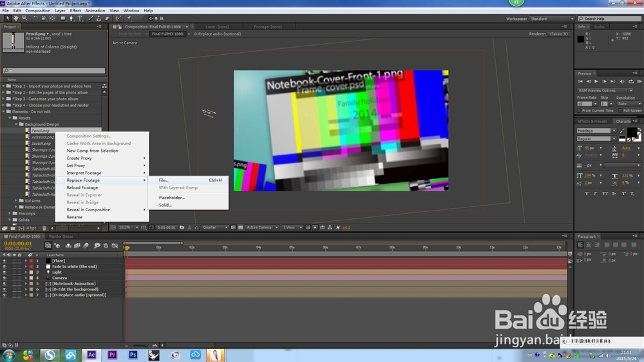Screen dimensions: 644x362
Task: Enable the Full Screen checkbox
Action: pos(620,111)
